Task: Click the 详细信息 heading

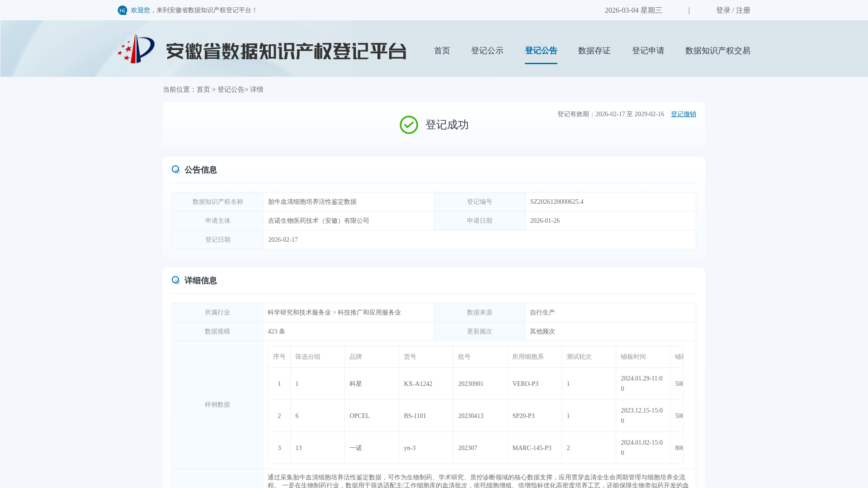Action: (x=200, y=281)
